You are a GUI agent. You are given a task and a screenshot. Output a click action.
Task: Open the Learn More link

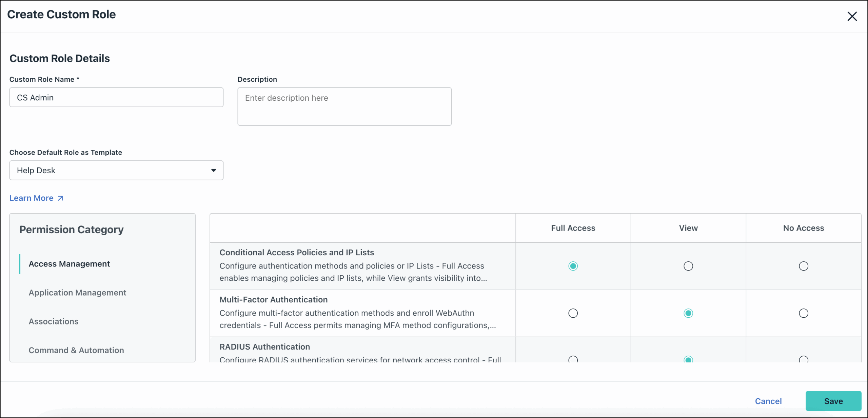click(32, 198)
